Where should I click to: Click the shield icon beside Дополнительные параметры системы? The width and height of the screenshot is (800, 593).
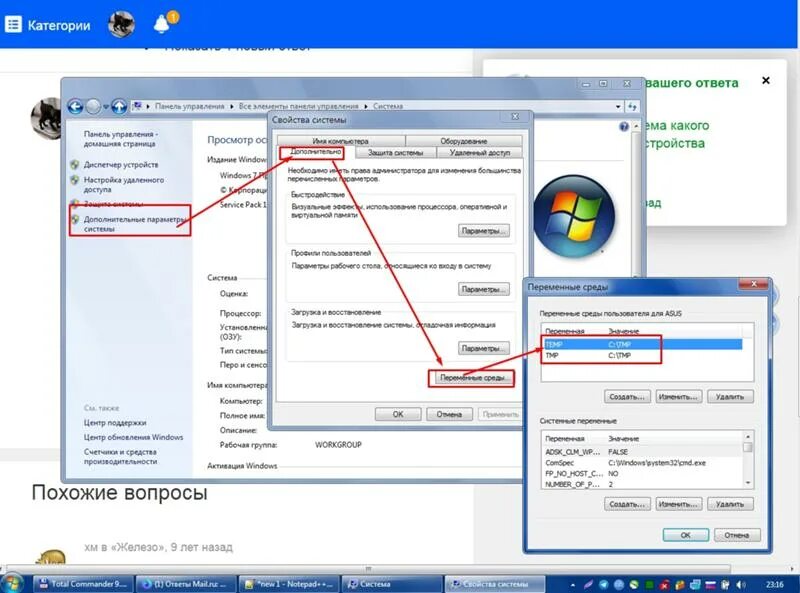click(x=75, y=219)
